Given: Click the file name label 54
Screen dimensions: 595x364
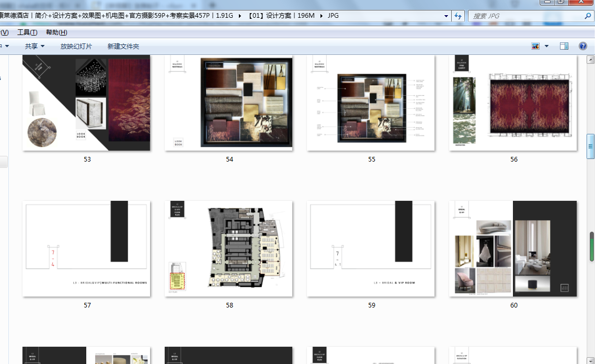Looking at the screenshot, I should 230,160.
